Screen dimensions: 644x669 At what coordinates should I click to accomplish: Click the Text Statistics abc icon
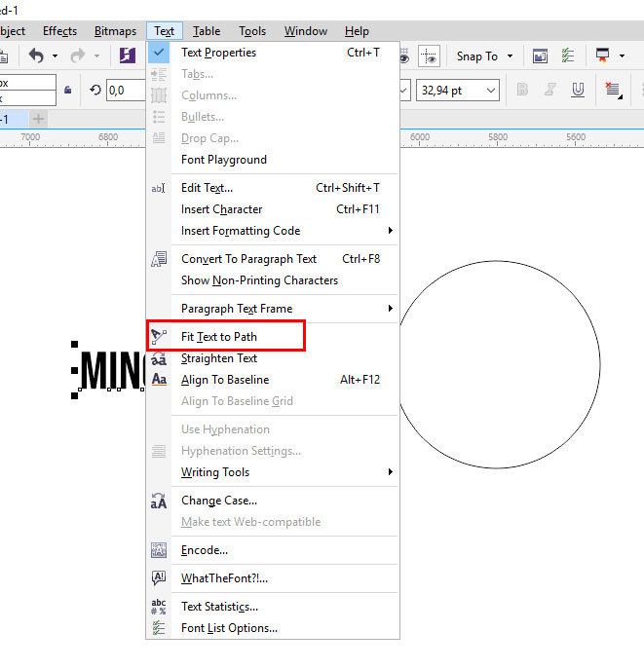pyautogui.click(x=159, y=607)
